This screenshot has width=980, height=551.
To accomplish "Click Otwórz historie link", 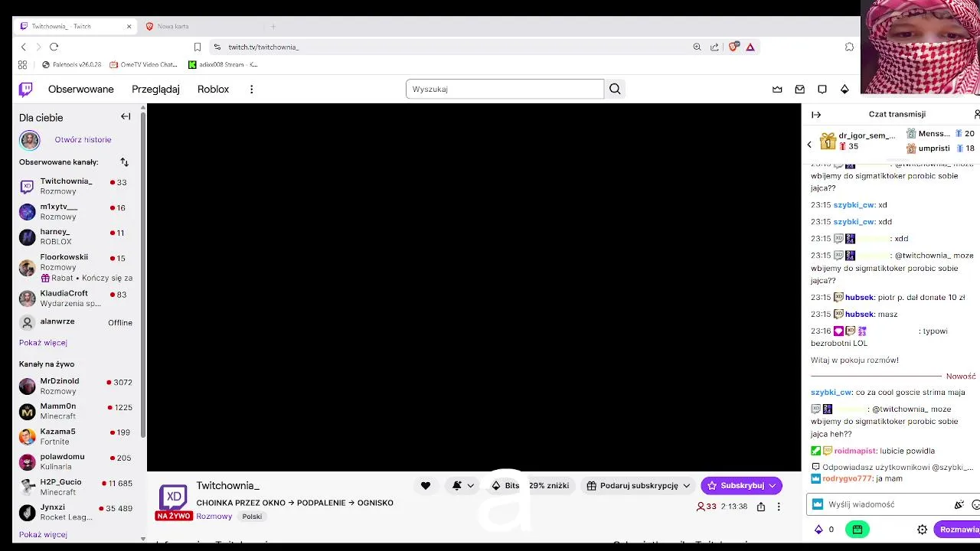I will tap(83, 140).
